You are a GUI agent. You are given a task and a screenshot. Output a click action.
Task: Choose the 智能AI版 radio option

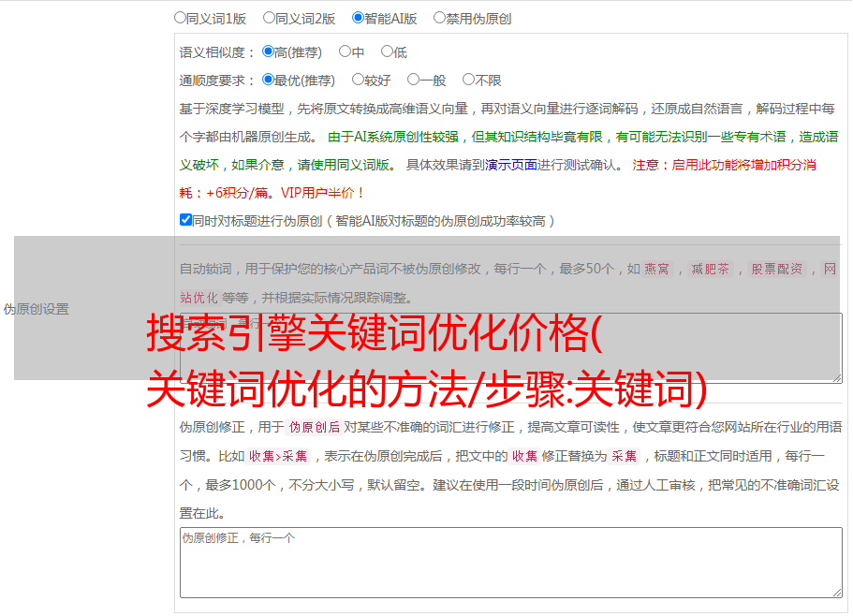pos(358,18)
